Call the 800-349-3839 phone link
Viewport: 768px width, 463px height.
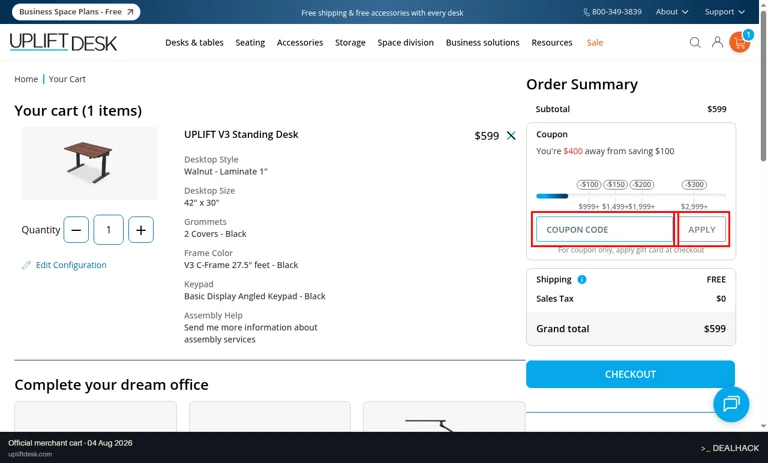(x=612, y=12)
